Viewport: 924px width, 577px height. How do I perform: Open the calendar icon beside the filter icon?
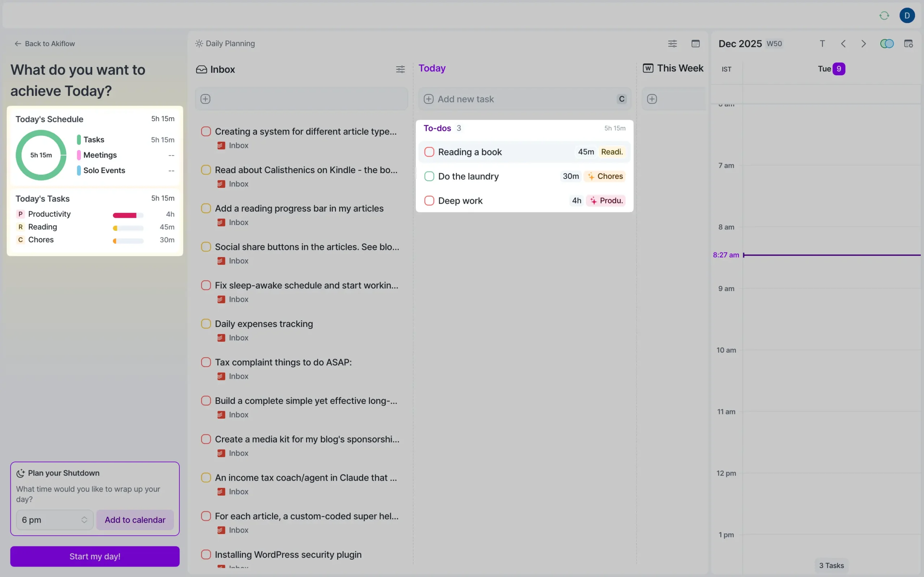(x=695, y=44)
